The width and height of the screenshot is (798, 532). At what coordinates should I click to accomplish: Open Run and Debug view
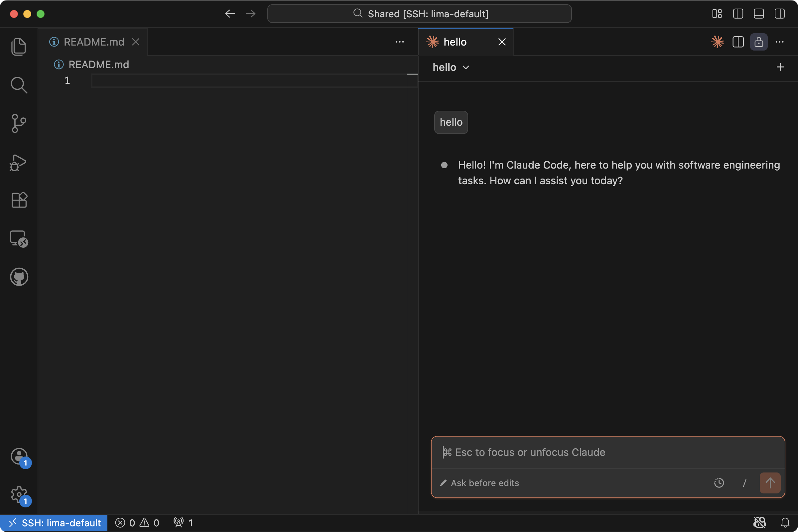[19, 163]
